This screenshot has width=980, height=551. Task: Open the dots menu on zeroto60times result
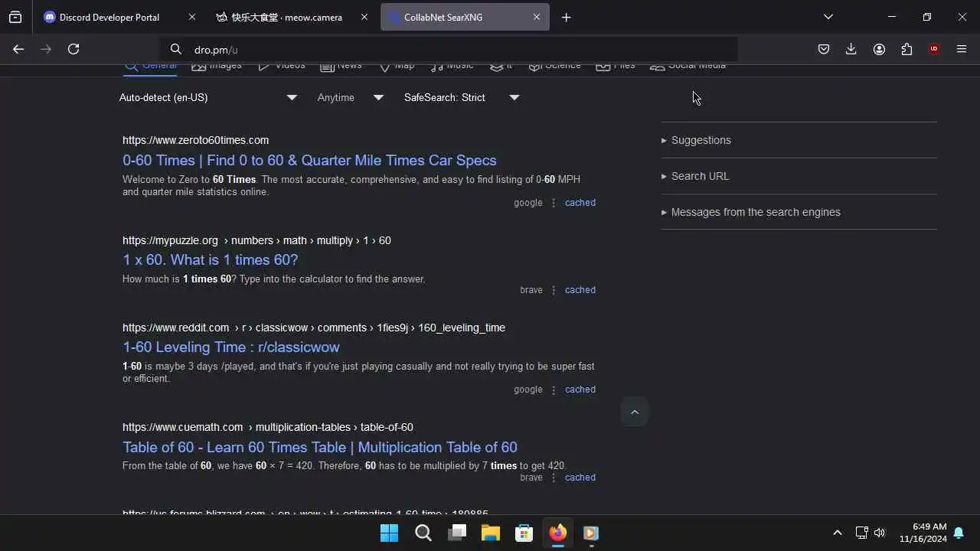point(554,203)
